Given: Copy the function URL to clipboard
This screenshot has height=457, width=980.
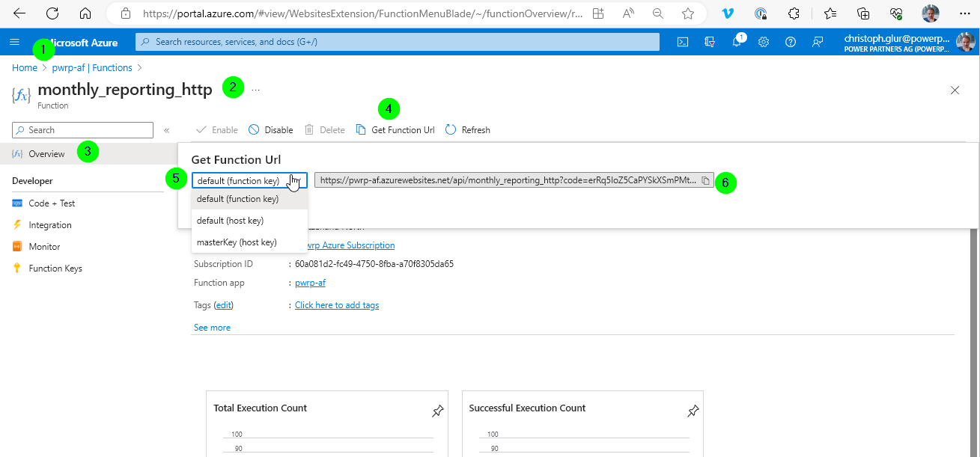Looking at the screenshot, I should (705, 180).
